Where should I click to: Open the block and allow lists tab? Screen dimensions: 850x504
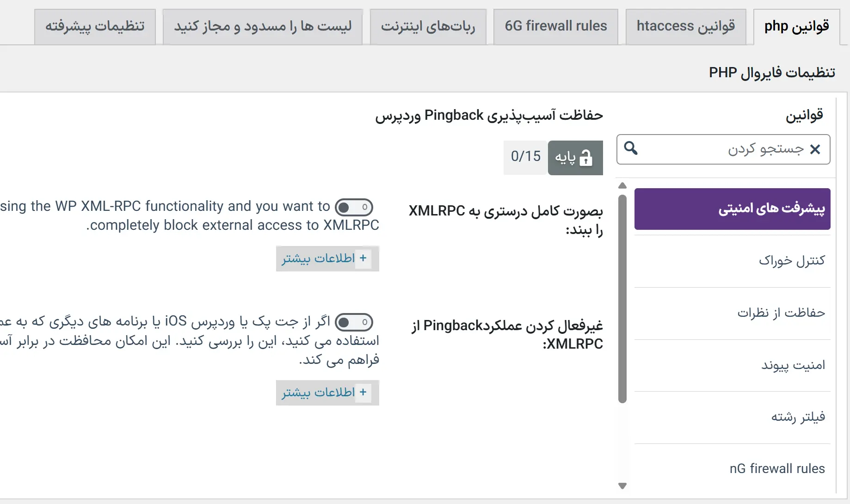pos(262,26)
